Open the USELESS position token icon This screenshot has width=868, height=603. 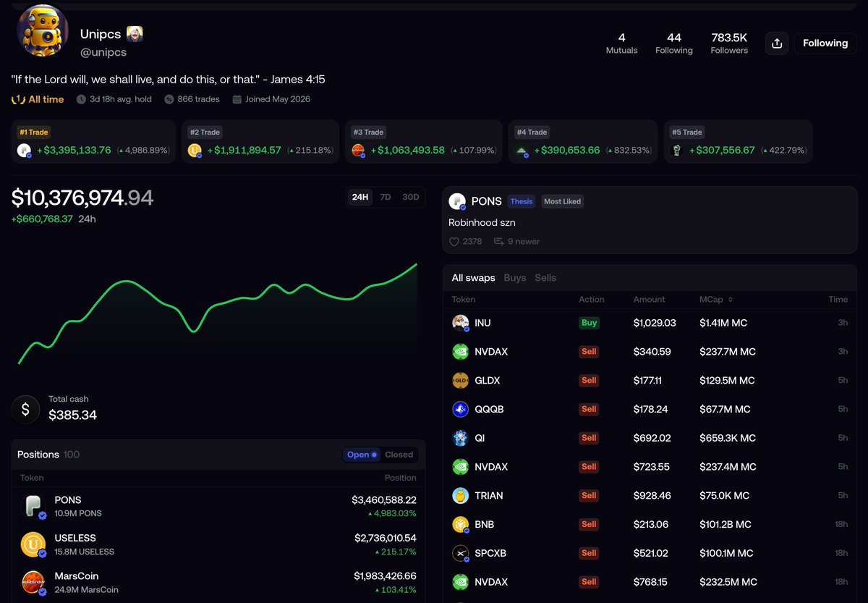pyautogui.click(x=33, y=544)
